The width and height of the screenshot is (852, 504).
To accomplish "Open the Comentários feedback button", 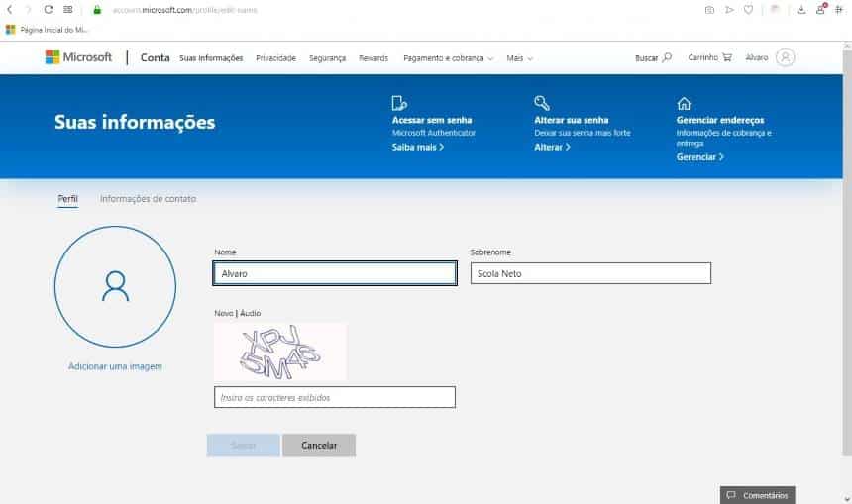I will click(758, 495).
